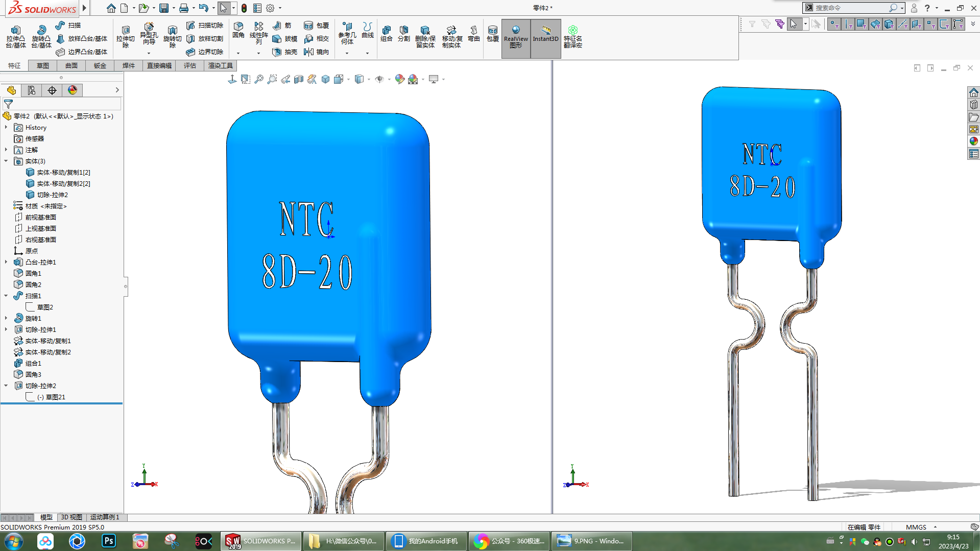Toggle the filter faces selection filter
Viewport: 980px width, 551px height.
pos(862,24)
